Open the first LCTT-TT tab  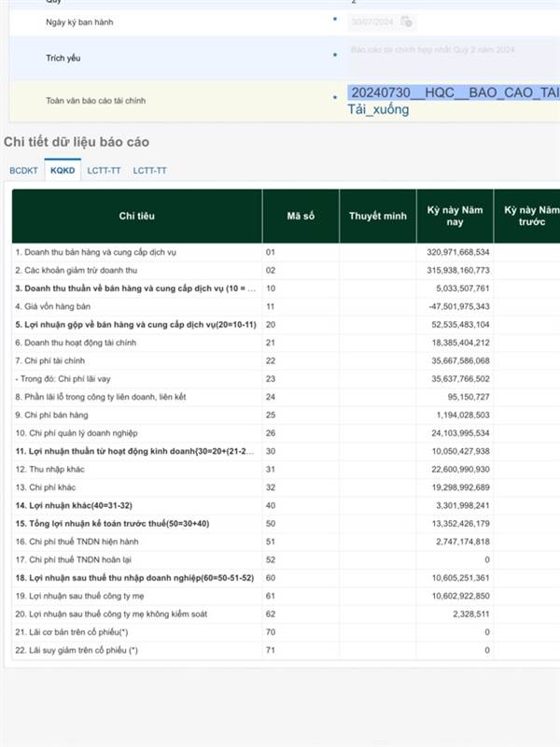coord(104,171)
